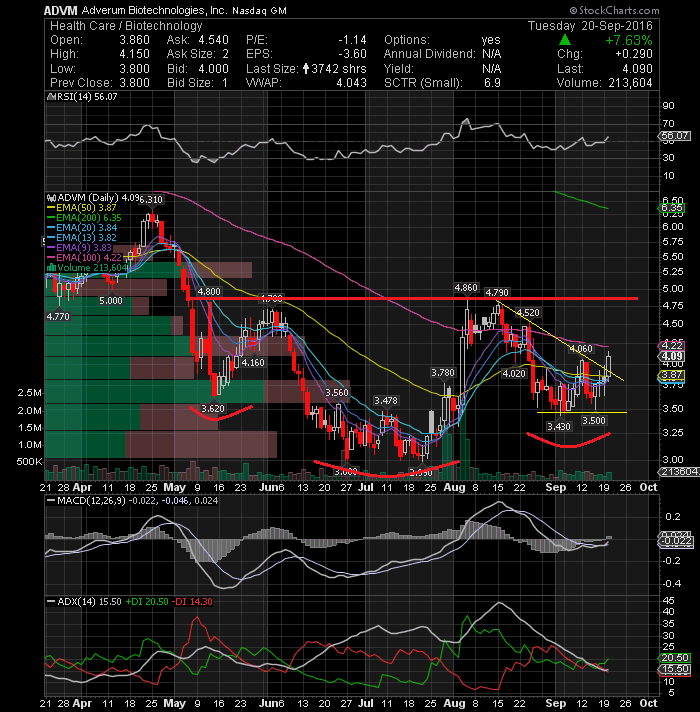700x712 pixels.
Task: Click the SCTR (Small) value 6.9
Action: [x=492, y=83]
